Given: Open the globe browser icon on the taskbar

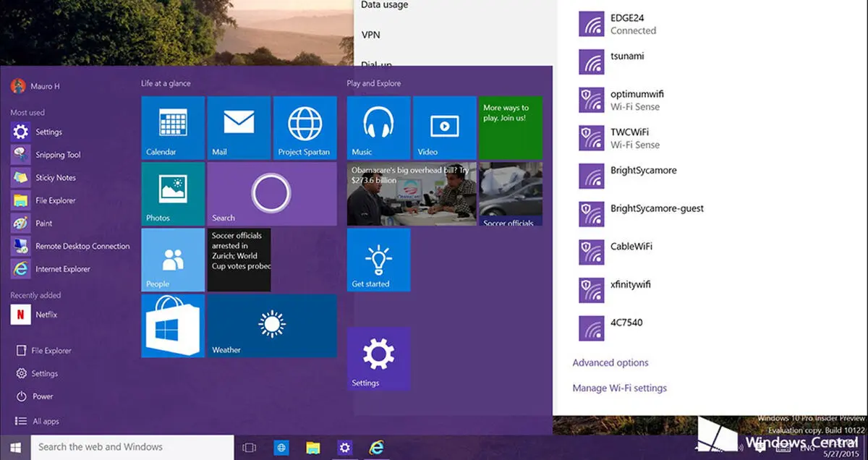Looking at the screenshot, I should [x=281, y=448].
